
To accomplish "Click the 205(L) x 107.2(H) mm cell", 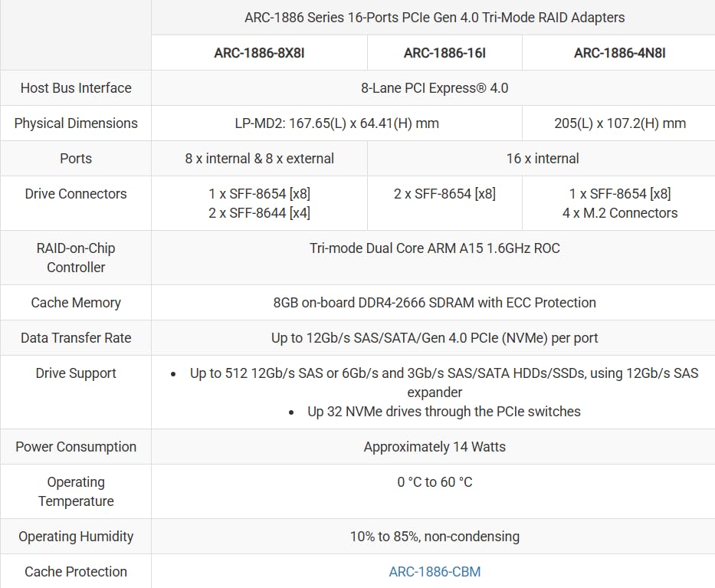I will [x=619, y=123].
